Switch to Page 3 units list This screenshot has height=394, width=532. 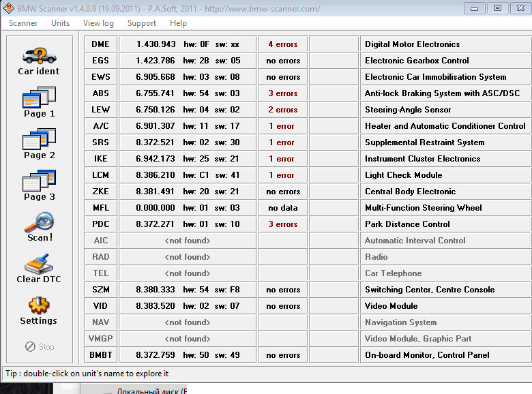click(x=39, y=186)
